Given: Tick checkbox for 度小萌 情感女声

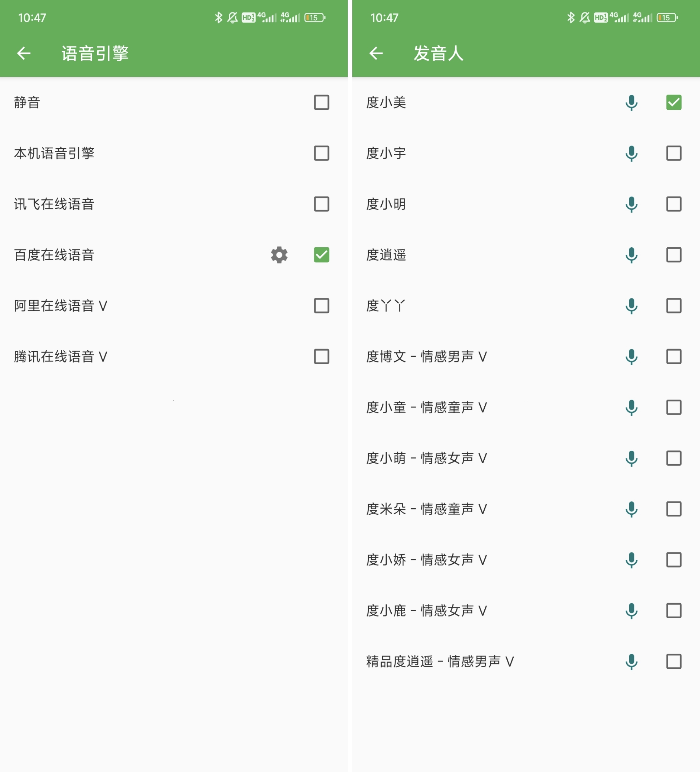Looking at the screenshot, I should [673, 458].
